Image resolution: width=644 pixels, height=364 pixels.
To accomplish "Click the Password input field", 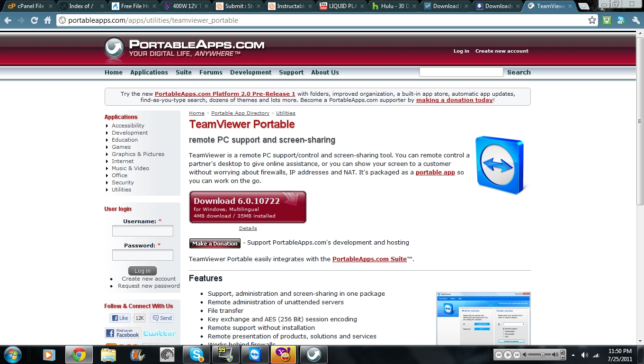I will pos(143,255).
